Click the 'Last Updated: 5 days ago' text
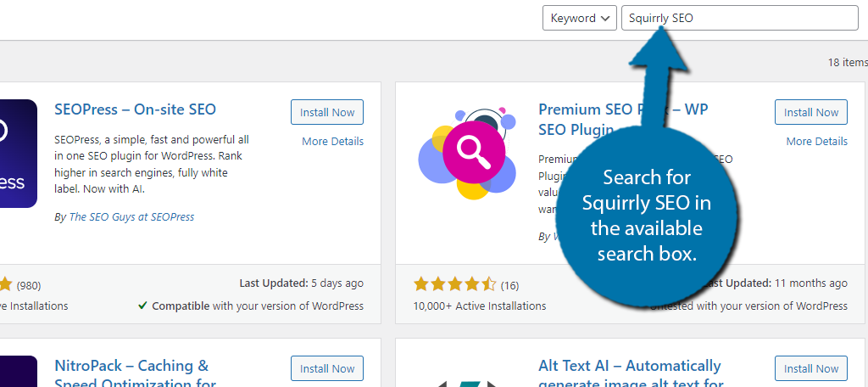The width and height of the screenshot is (868, 387). (301, 283)
